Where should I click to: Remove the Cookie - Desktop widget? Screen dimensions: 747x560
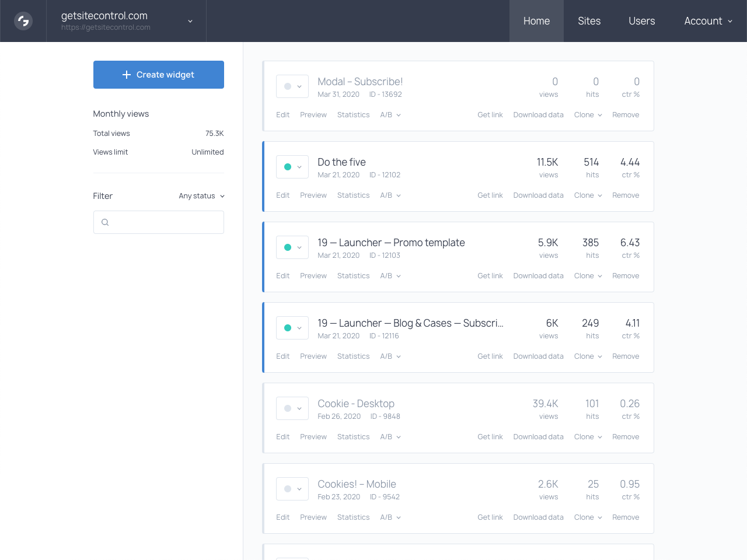point(626,437)
